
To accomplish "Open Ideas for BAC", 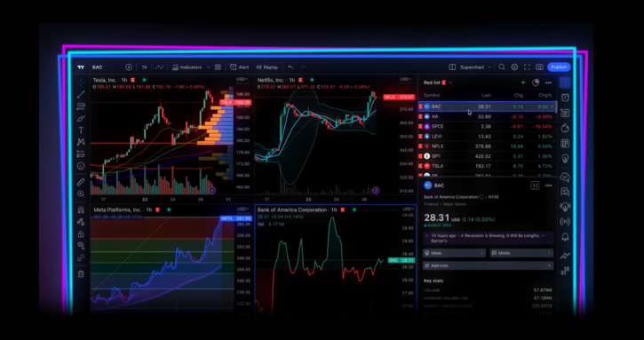I will [x=454, y=253].
